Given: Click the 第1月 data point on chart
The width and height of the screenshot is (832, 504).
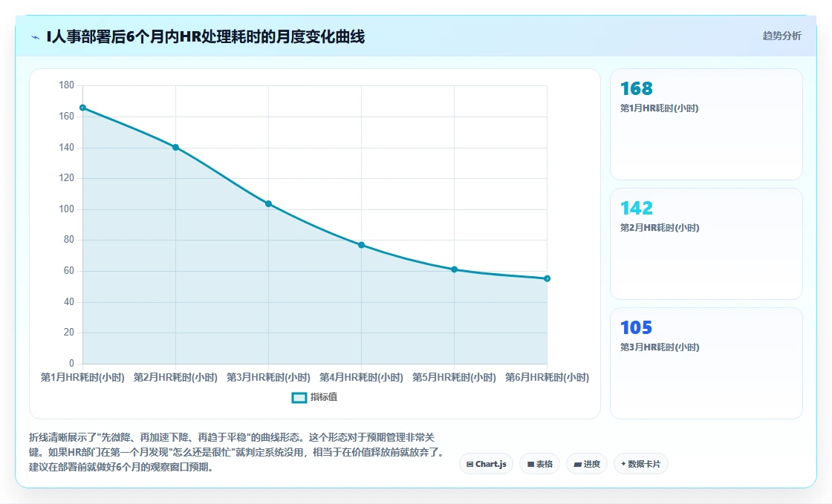Looking at the screenshot, I should [82, 108].
